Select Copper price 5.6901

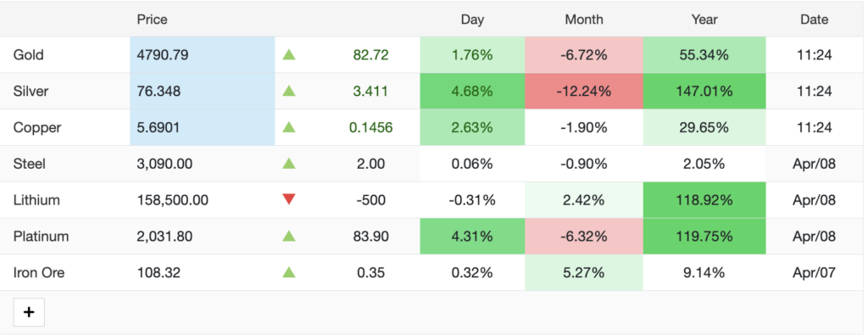[x=159, y=127]
